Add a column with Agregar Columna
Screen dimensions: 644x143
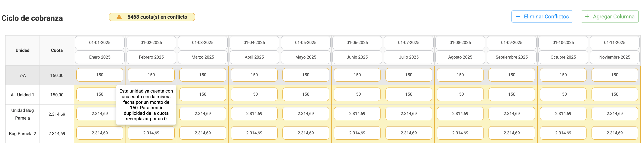point(609,16)
